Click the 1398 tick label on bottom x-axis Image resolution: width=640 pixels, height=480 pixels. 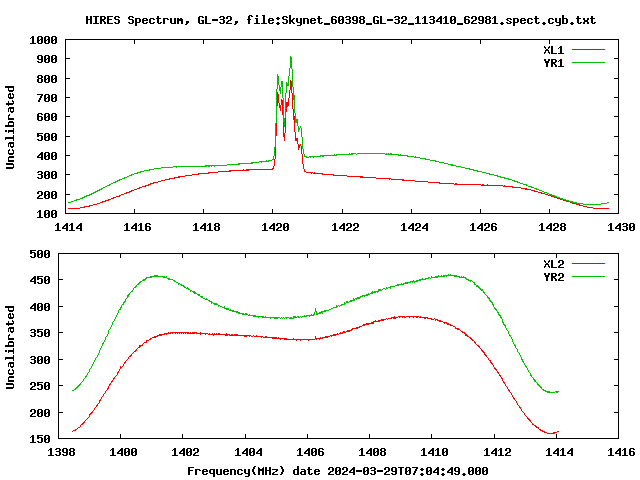[61, 452]
